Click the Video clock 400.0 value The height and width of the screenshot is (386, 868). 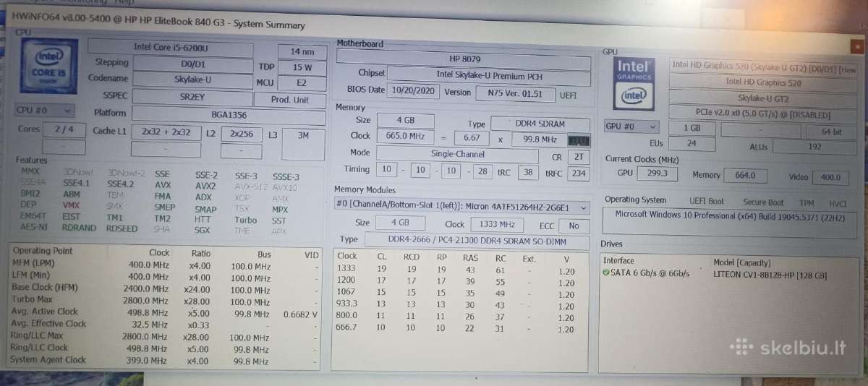[x=830, y=177]
